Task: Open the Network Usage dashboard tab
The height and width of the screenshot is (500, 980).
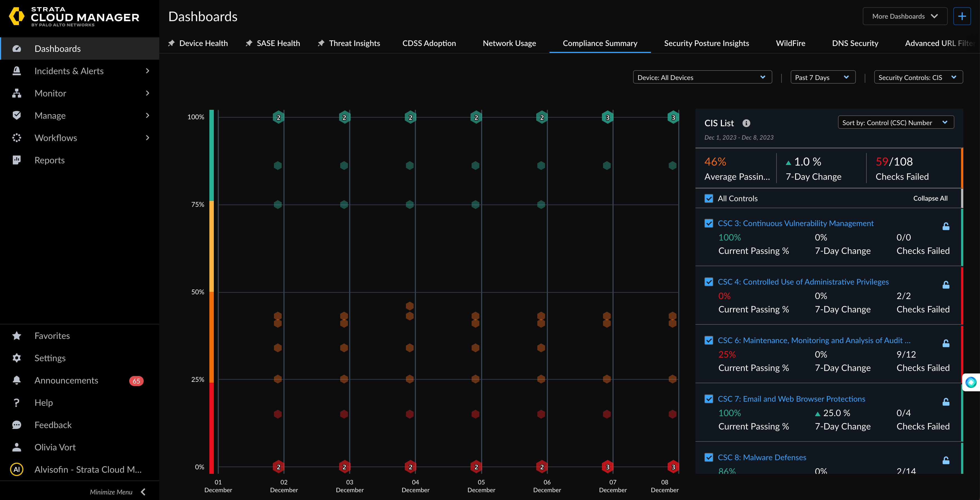Action: pyautogui.click(x=509, y=43)
